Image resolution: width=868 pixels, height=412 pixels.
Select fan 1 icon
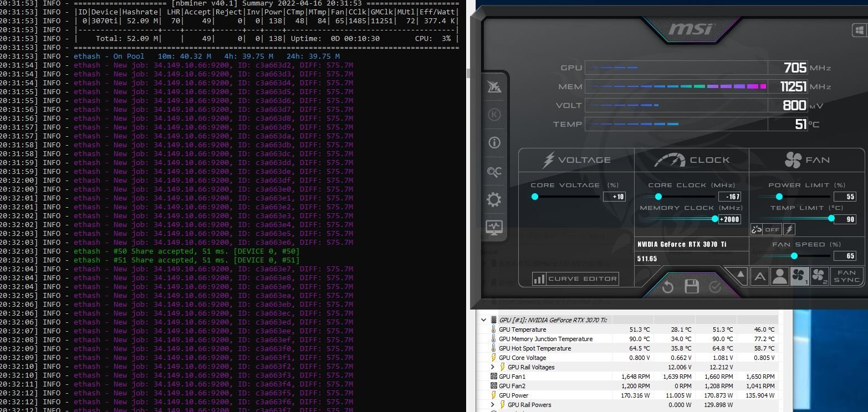coord(800,276)
